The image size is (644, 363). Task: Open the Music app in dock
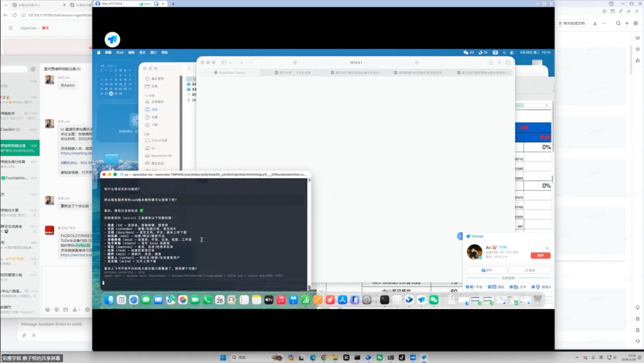(281, 300)
